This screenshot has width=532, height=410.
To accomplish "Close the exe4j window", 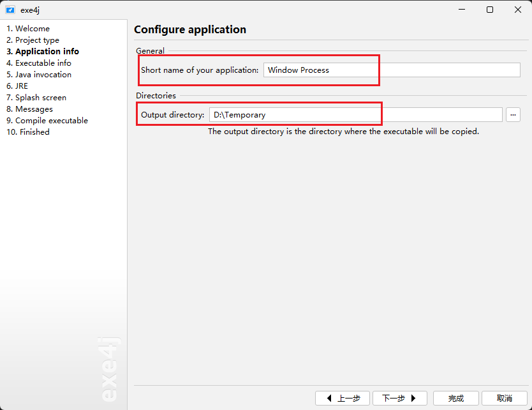I will point(518,10).
